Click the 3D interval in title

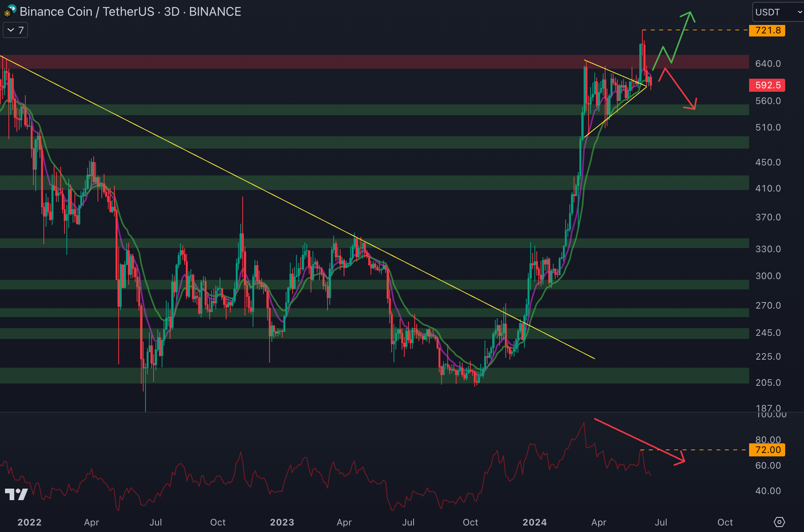tap(172, 12)
